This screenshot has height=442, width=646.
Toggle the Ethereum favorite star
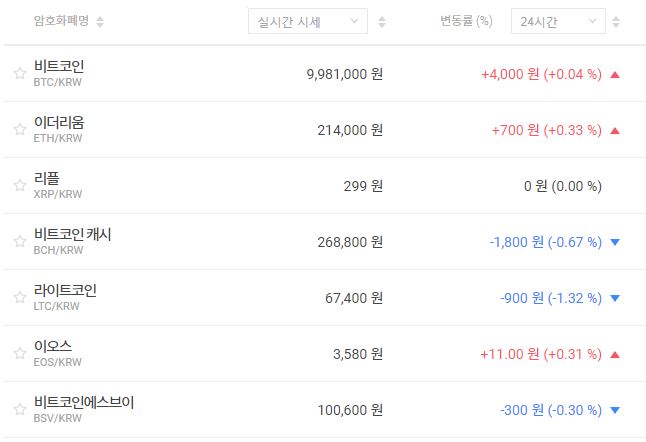(19, 129)
